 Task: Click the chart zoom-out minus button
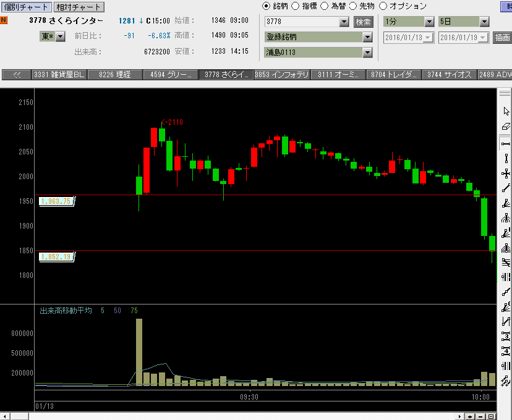click(x=480, y=416)
